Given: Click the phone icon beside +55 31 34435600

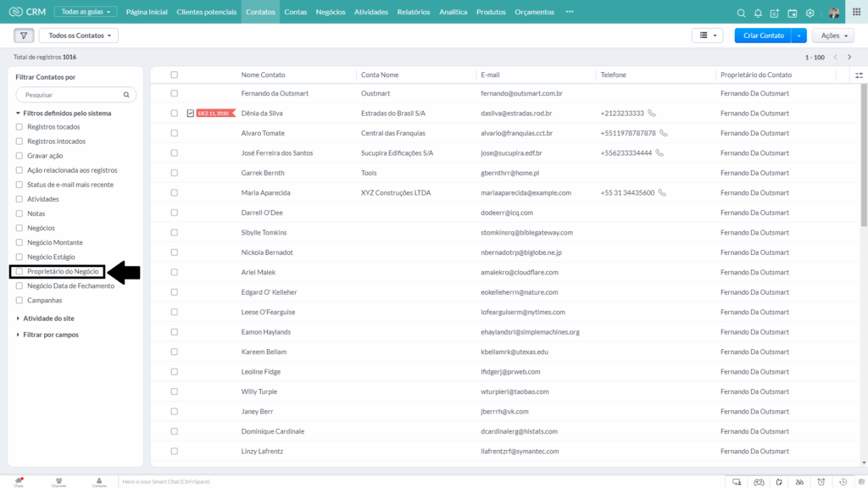Looking at the screenshot, I should click(x=662, y=192).
